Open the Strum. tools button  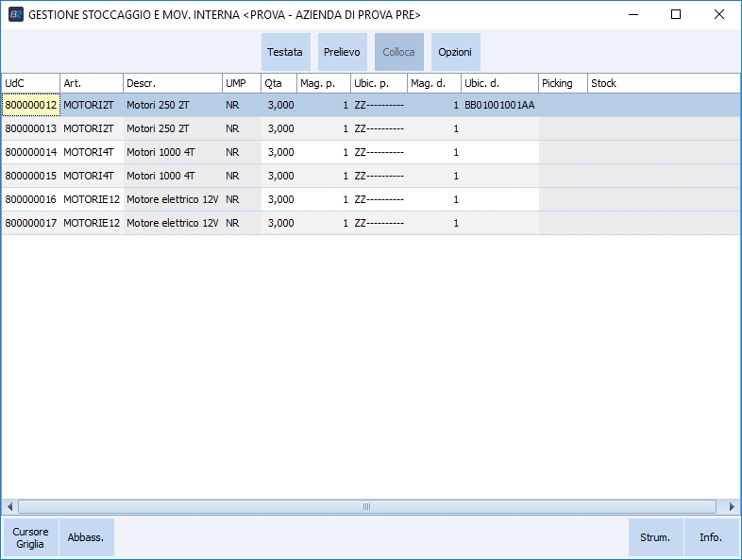pos(655,537)
